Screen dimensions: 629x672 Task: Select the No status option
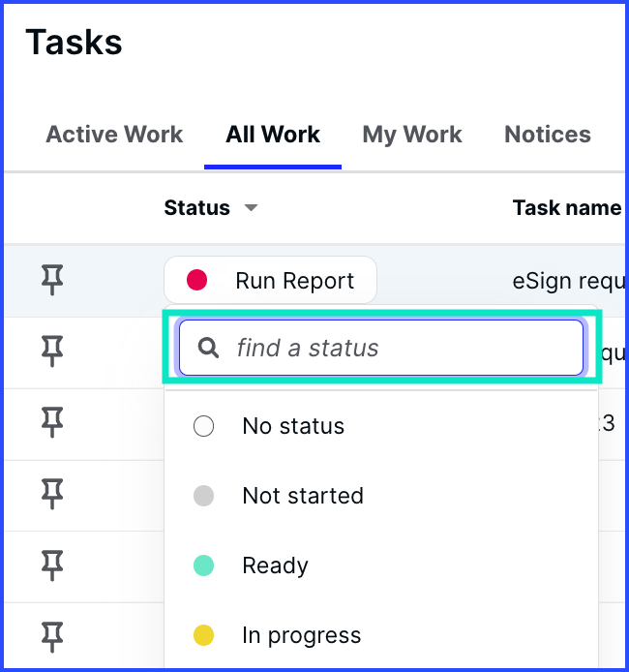click(x=381, y=426)
